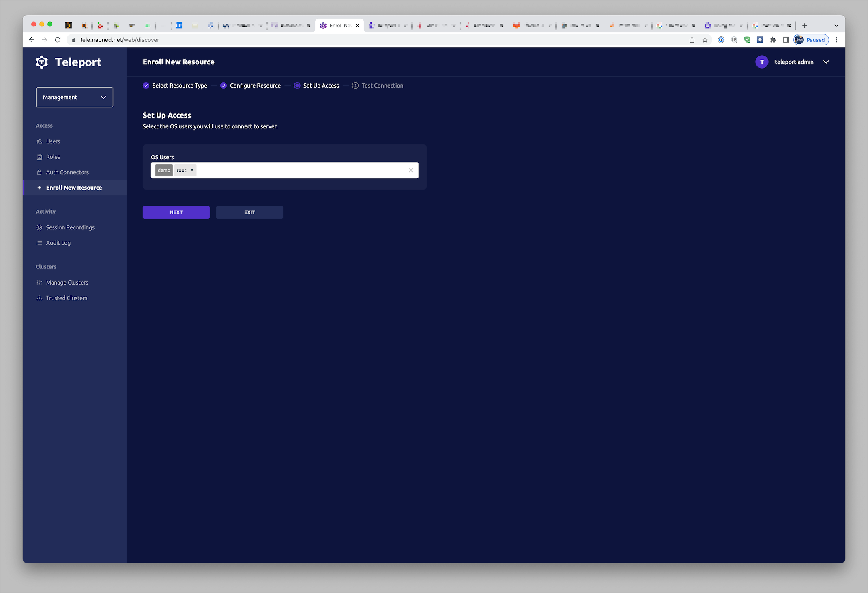
Task: Open Users page via sidebar icon
Action: pyautogui.click(x=39, y=141)
